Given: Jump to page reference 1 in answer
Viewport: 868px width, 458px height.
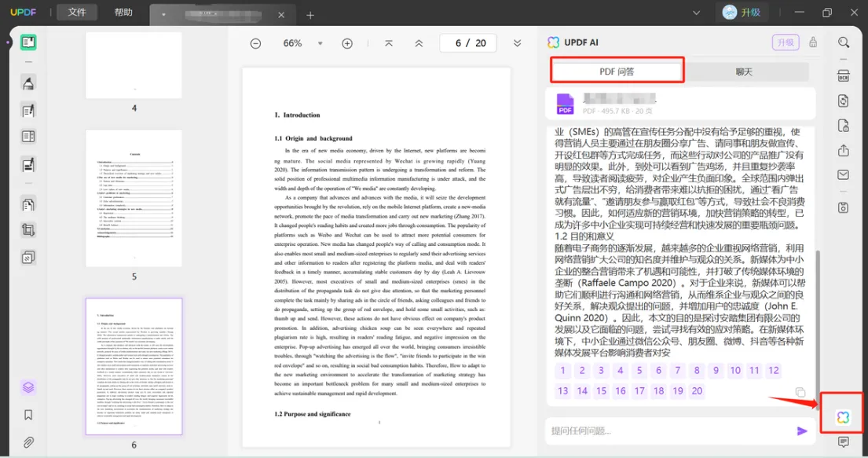Looking at the screenshot, I should coord(563,371).
